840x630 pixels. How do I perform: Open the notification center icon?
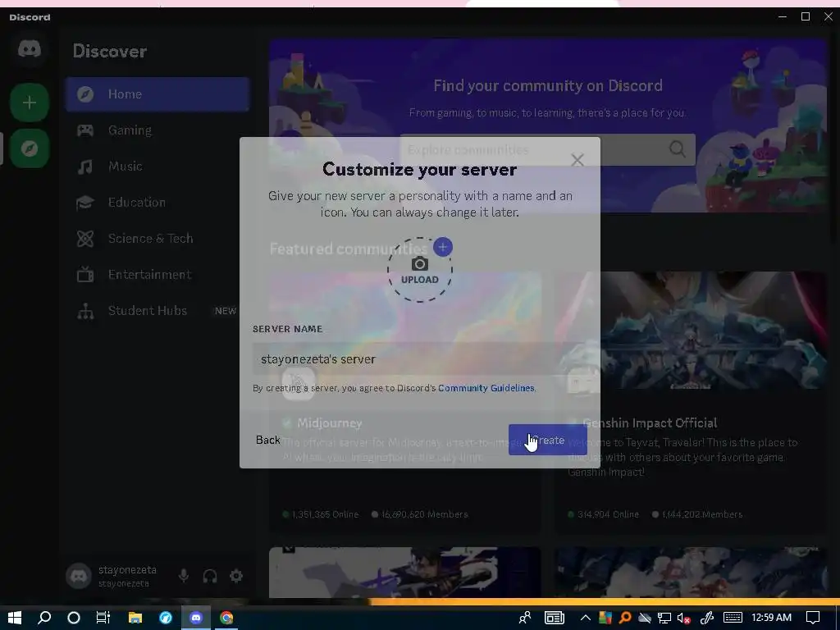click(813, 618)
